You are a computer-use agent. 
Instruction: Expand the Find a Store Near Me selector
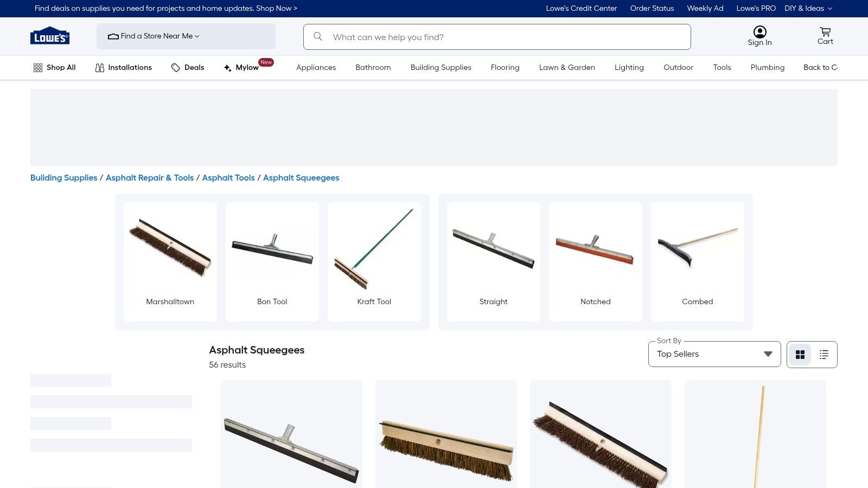(x=157, y=36)
